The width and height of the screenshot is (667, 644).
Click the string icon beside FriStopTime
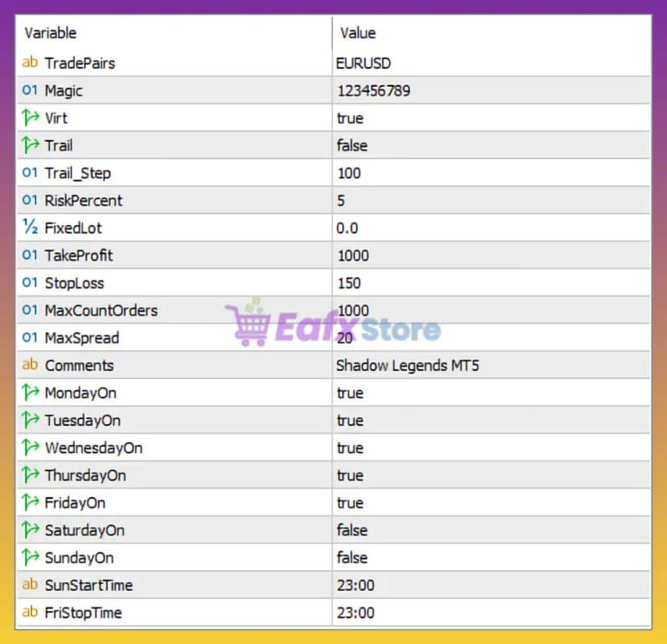30,612
